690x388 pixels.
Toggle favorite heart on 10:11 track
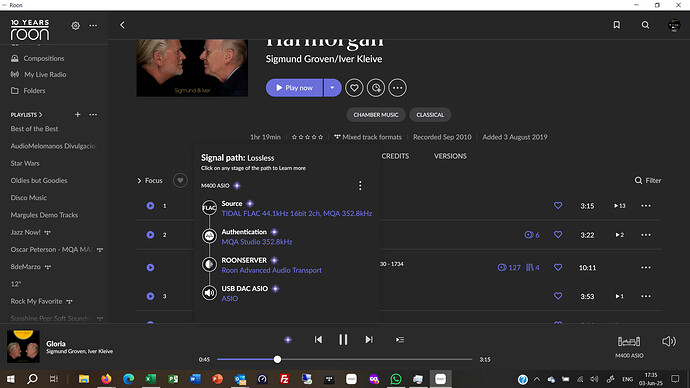point(558,267)
